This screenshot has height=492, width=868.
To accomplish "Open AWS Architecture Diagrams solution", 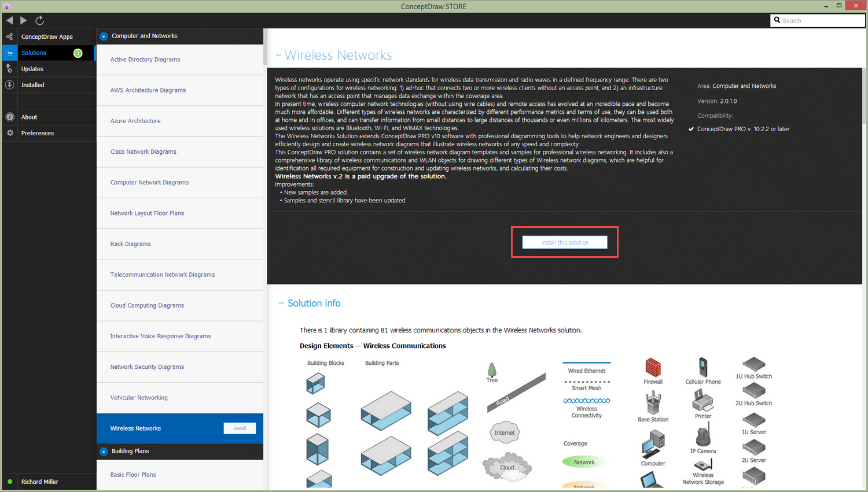I will tap(180, 90).
